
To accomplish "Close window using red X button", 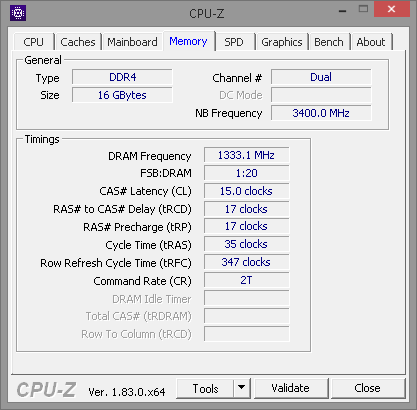I will tap(392, 9).
